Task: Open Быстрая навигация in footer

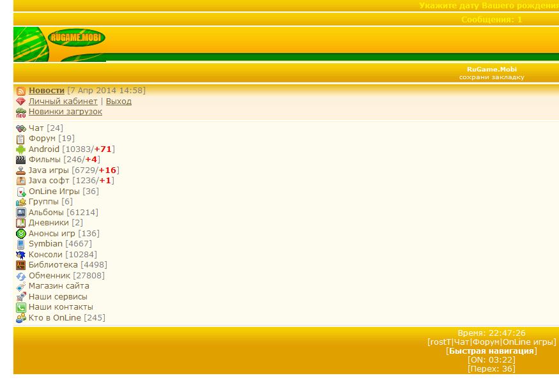Action: pyautogui.click(x=491, y=351)
